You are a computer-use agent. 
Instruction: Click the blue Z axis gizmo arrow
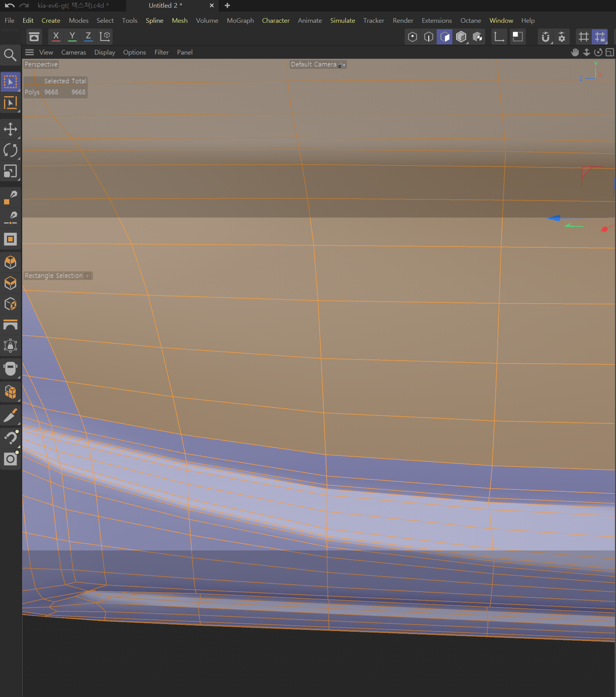(554, 218)
